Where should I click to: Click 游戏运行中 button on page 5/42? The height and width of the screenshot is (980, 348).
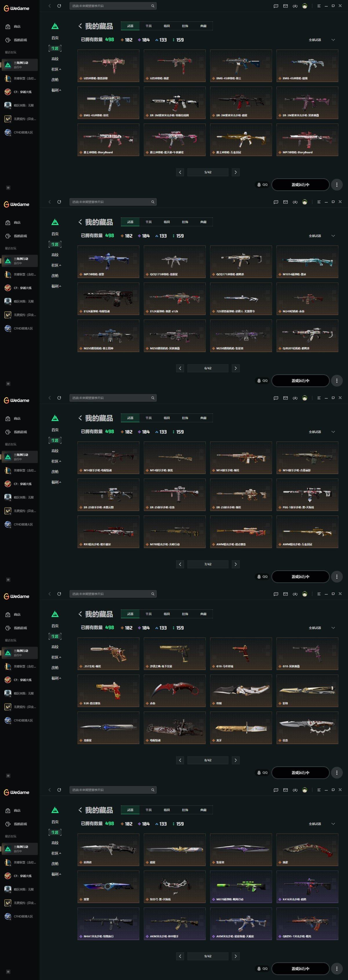point(300,184)
